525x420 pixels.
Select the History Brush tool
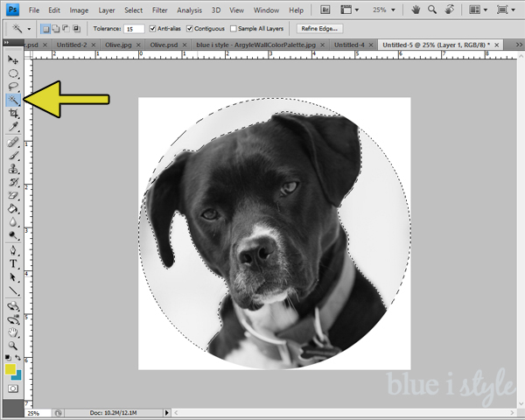tap(13, 182)
